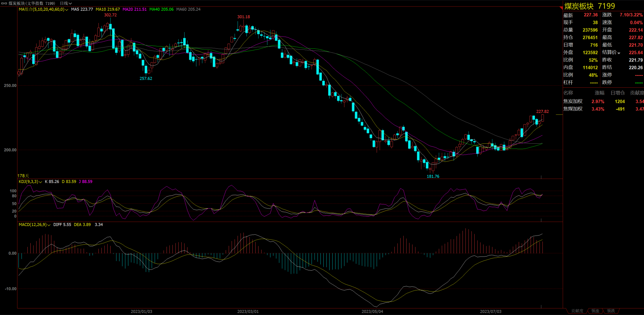Expand the MA组合(5,10,20,40,60,0) indicator dropdown

pos(66,10)
